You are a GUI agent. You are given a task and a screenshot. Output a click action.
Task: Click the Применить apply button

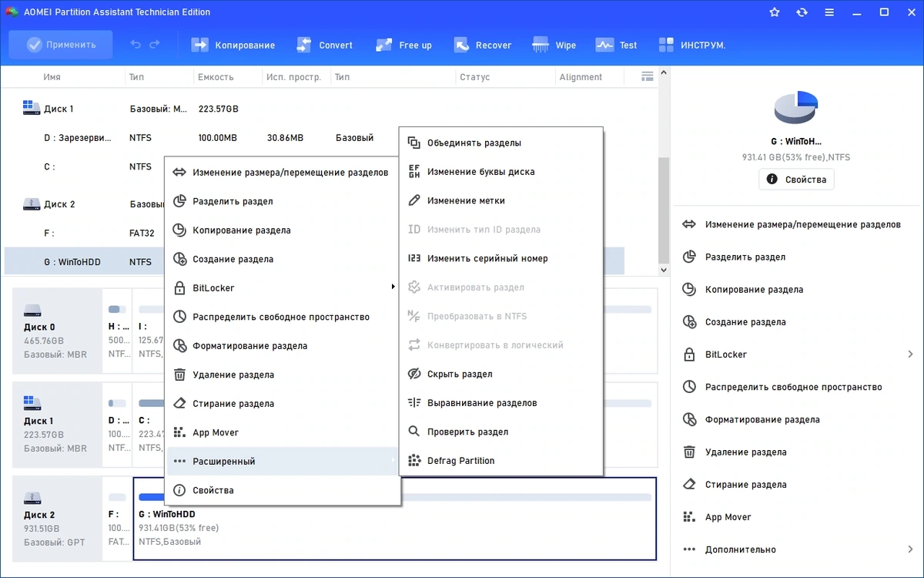pyautogui.click(x=61, y=45)
